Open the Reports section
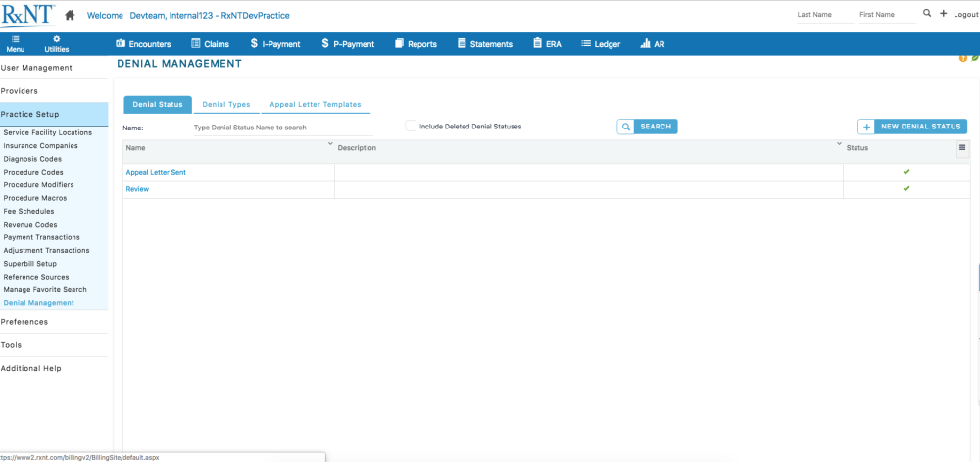Viewport: 980px width, 462px height. pos(416,44)
